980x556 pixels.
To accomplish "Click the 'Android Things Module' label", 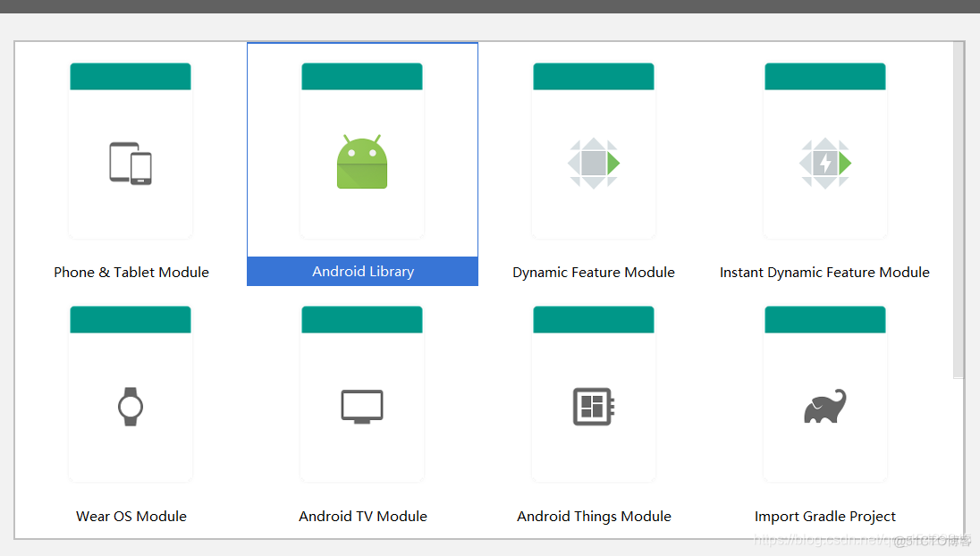I will [x=594, y=516].
